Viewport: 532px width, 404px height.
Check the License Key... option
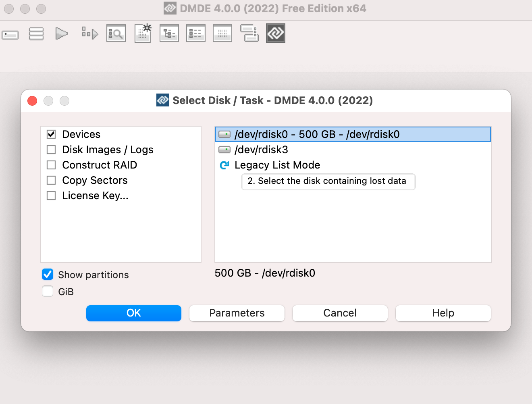tap(51, 196)
